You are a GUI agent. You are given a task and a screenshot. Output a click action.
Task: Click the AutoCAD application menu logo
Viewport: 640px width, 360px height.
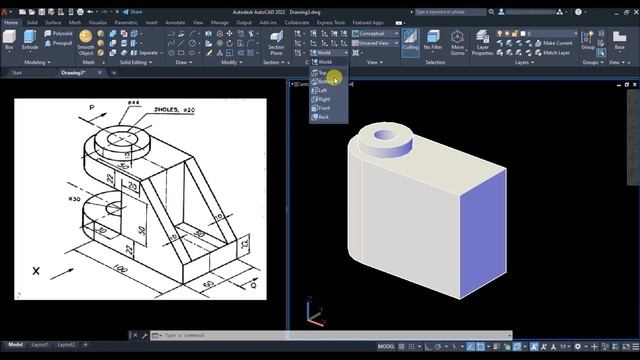[4, 12]
